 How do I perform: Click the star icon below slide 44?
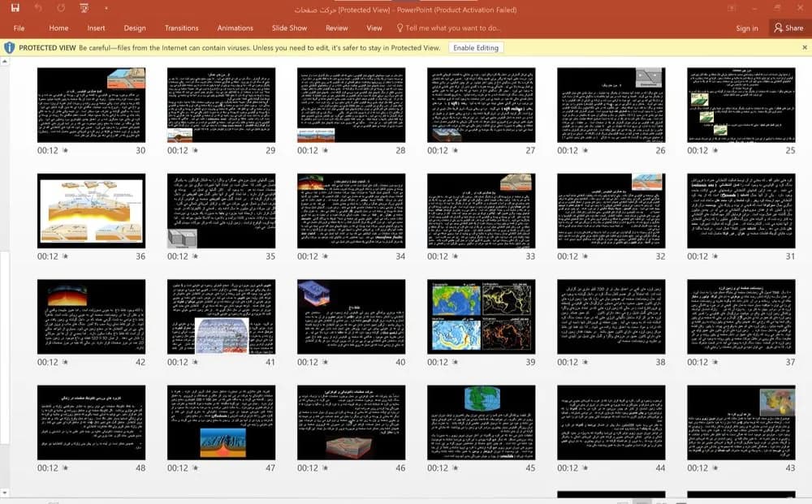click(x=585, y=468)
